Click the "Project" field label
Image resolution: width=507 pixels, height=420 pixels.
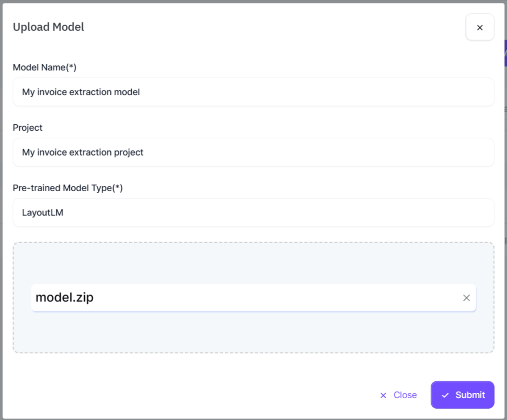coord(28,128)
